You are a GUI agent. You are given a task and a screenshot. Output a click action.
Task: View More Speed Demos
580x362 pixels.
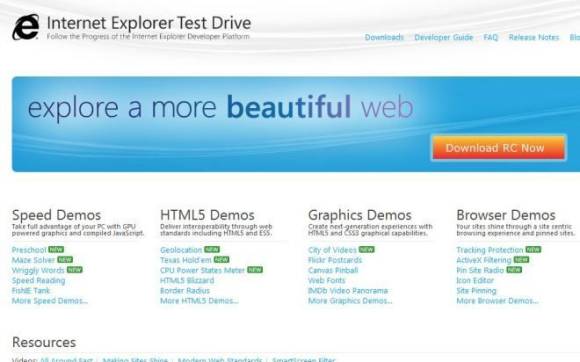[x=50, y=301]
